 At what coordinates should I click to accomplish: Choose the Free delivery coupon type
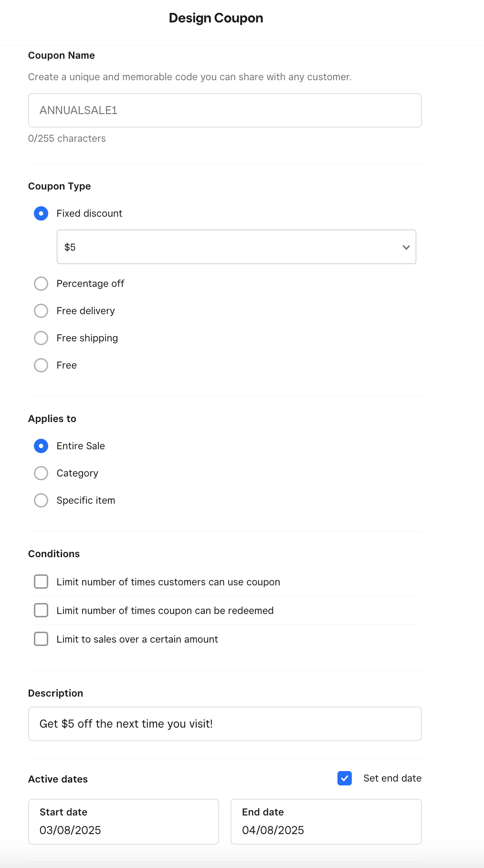(x=41, y=311)
